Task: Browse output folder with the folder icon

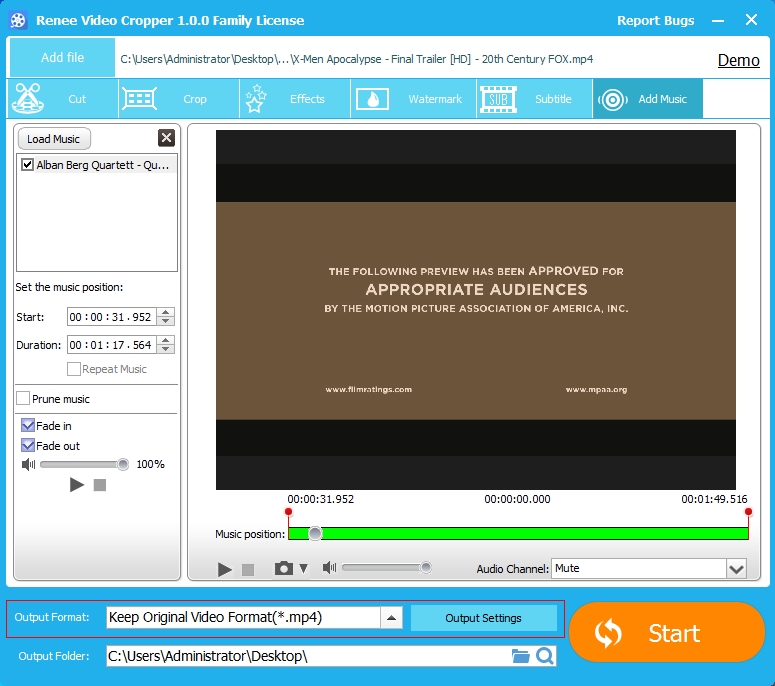Action: click(x=520, y=656)
